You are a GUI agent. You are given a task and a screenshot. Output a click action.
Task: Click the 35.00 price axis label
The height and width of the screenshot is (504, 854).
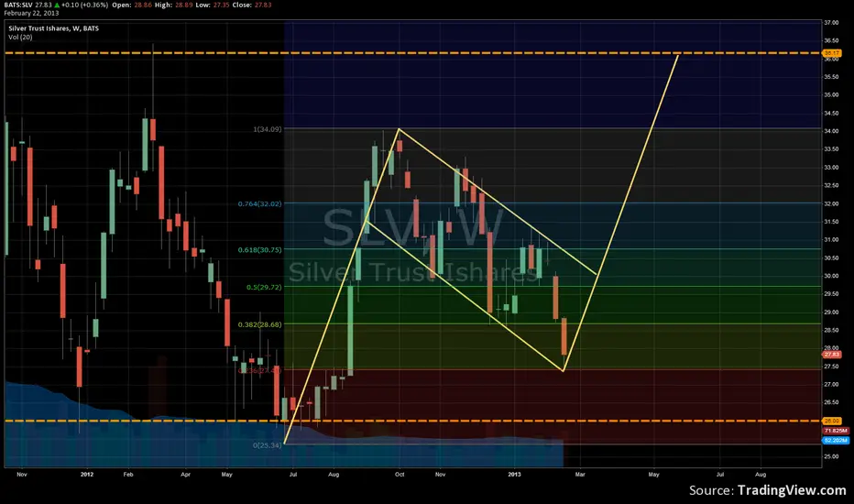pyautogui.click(x=831, y=94)
